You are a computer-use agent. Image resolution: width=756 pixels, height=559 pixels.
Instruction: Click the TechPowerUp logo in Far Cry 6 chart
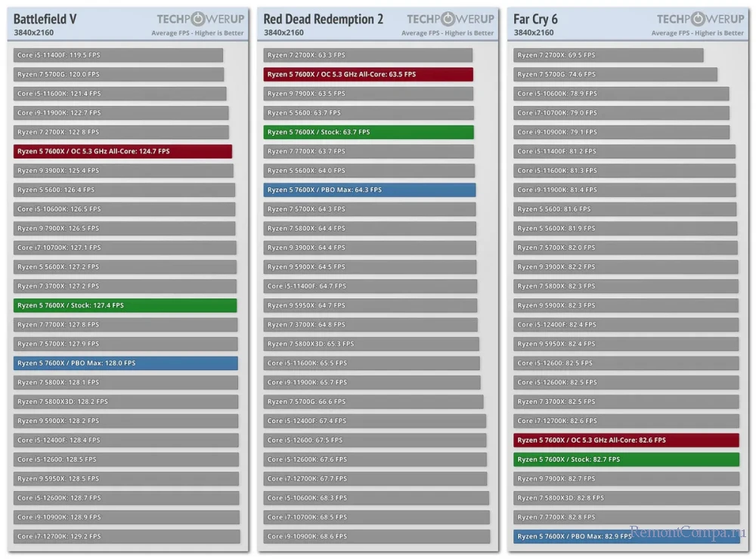click(x=700, y=20)
